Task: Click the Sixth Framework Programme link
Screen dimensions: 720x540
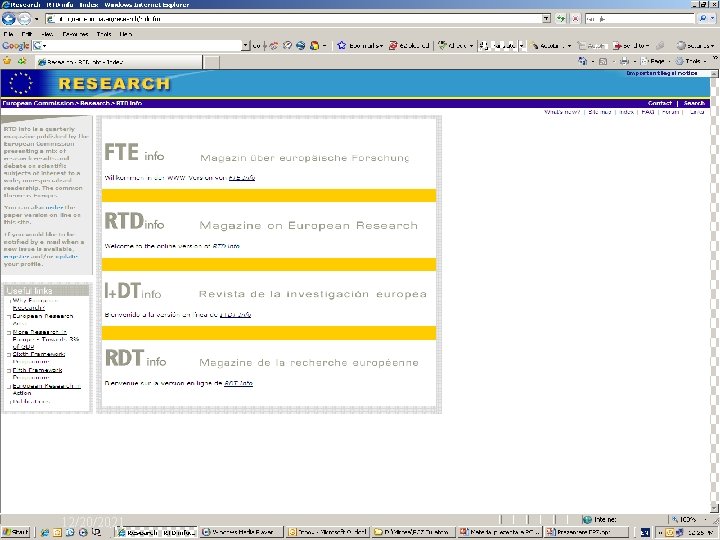Action: pyautogui.click(x=39, y=358)
